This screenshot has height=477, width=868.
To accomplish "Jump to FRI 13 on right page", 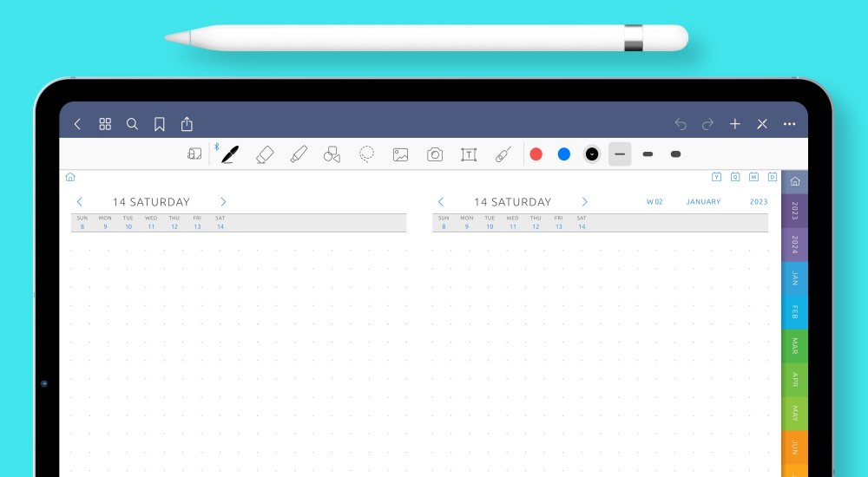I will 558,222.
